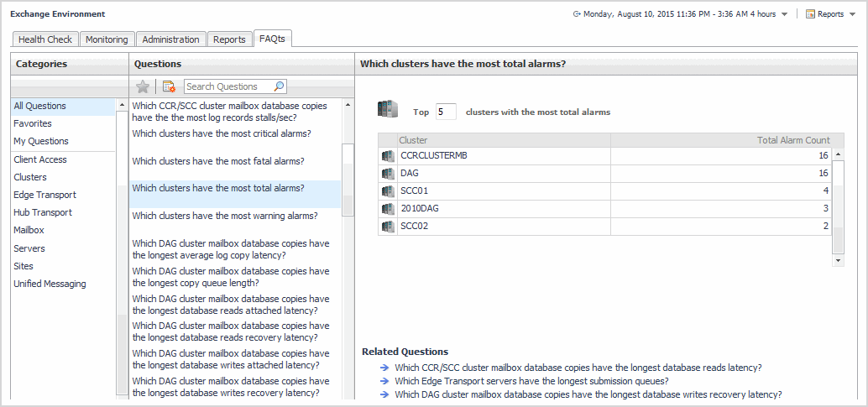Open related question about Edge Transport submission queues

[x=531, y=381]
